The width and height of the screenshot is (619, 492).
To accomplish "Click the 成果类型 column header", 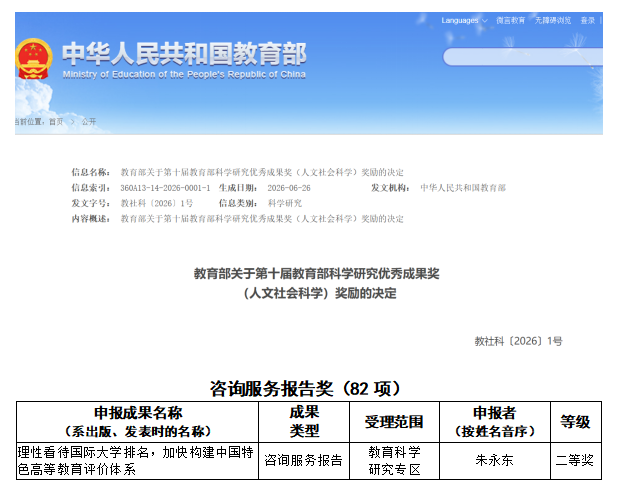I will coord(304,422).
